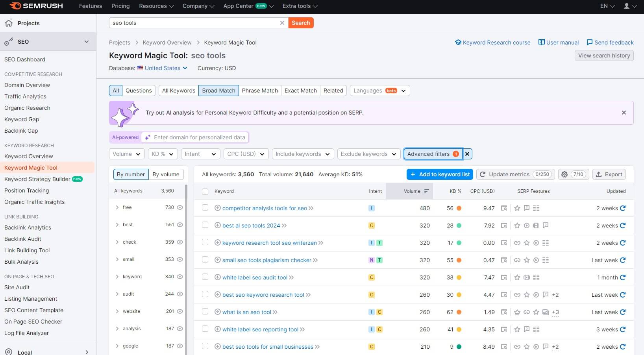Open the Volume filter dropdown

coord(127,154)
